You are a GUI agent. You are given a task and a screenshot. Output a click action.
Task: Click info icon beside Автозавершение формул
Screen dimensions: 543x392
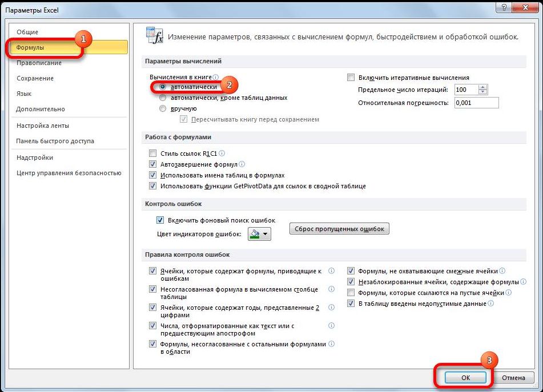[x=242, y=164]
